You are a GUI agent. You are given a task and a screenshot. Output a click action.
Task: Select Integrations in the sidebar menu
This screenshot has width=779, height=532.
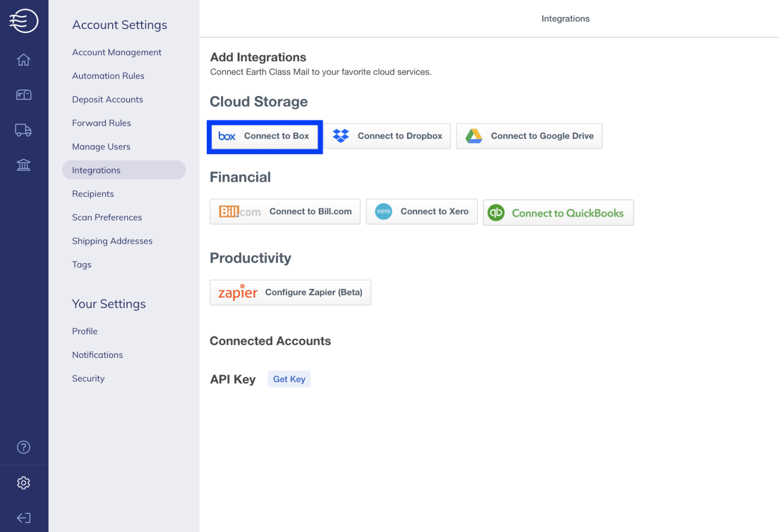[124, 170]
